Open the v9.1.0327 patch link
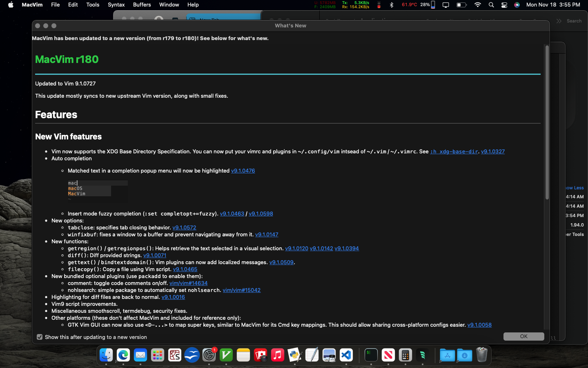The image size is (588, 368). coord(492,151)
